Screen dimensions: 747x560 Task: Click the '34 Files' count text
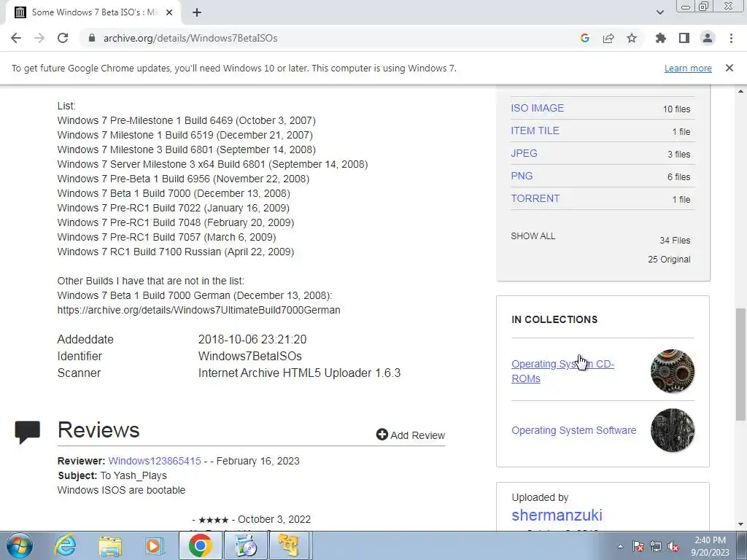coord(675,241)
